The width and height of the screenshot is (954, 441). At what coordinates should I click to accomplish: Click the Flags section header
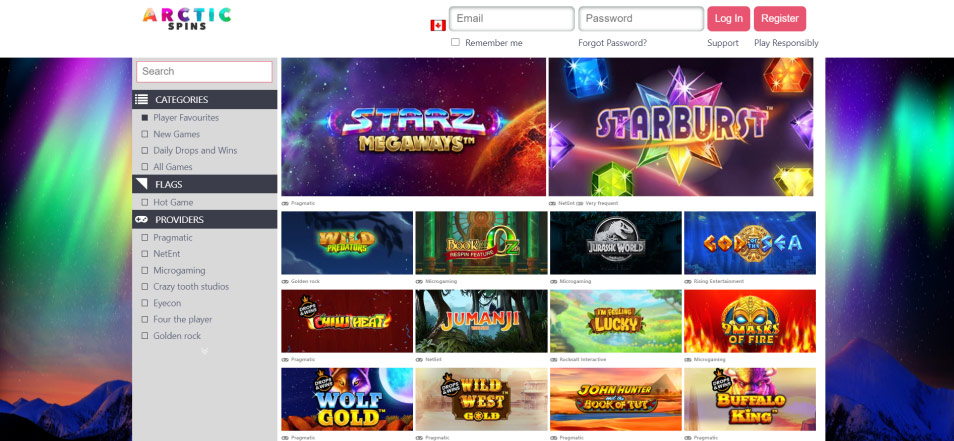tap(204, 184)
